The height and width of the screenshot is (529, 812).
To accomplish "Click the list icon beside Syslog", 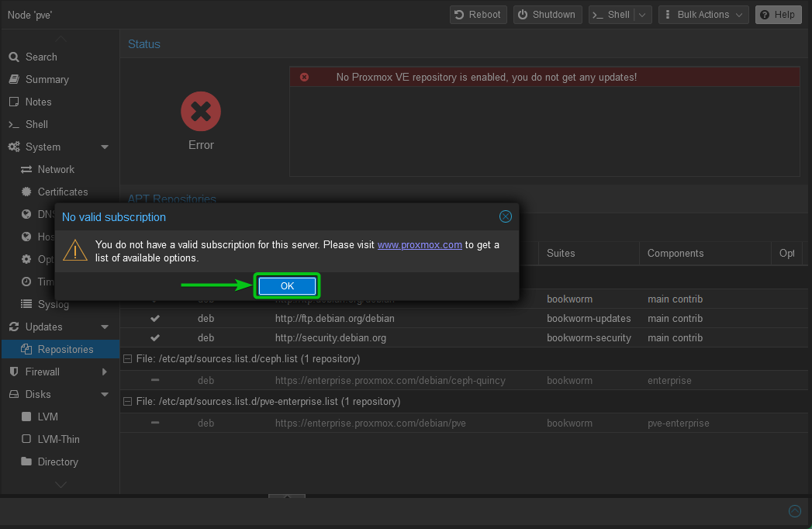I will coord(26,304).
